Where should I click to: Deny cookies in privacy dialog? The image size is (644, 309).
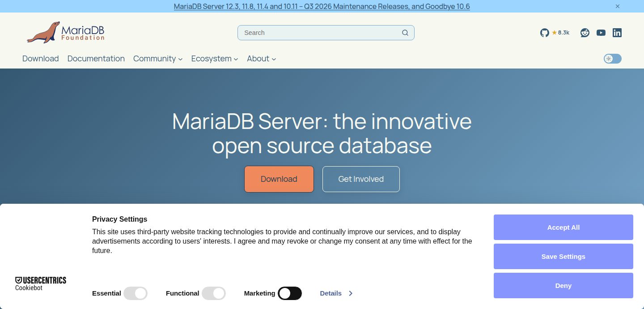pos(563,286)
